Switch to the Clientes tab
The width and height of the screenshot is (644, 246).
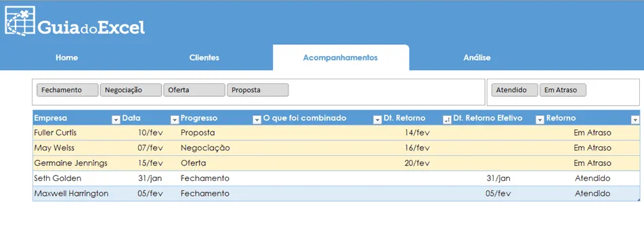coord(204,58)
